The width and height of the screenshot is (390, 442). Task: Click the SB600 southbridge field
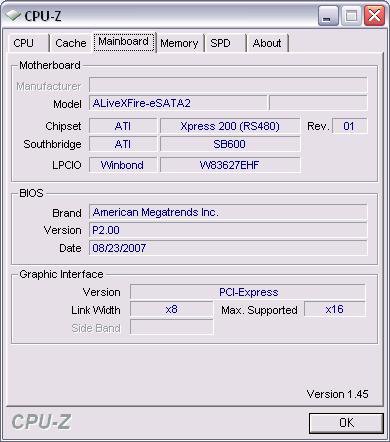tap(230, 144)
